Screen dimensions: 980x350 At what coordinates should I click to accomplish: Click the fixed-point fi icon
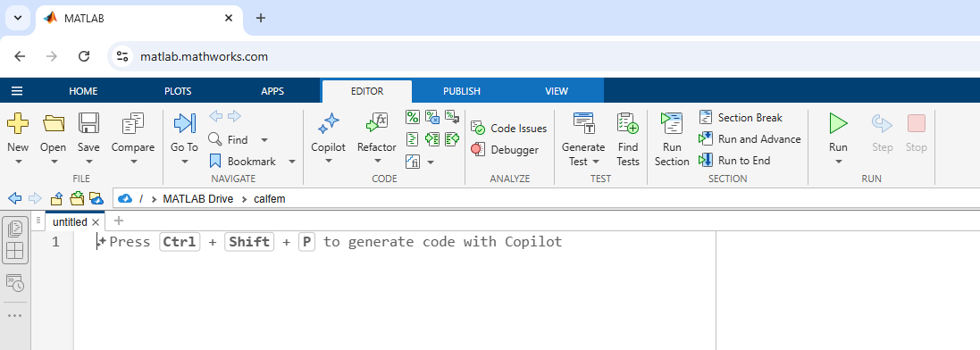(x=413, y=162)
